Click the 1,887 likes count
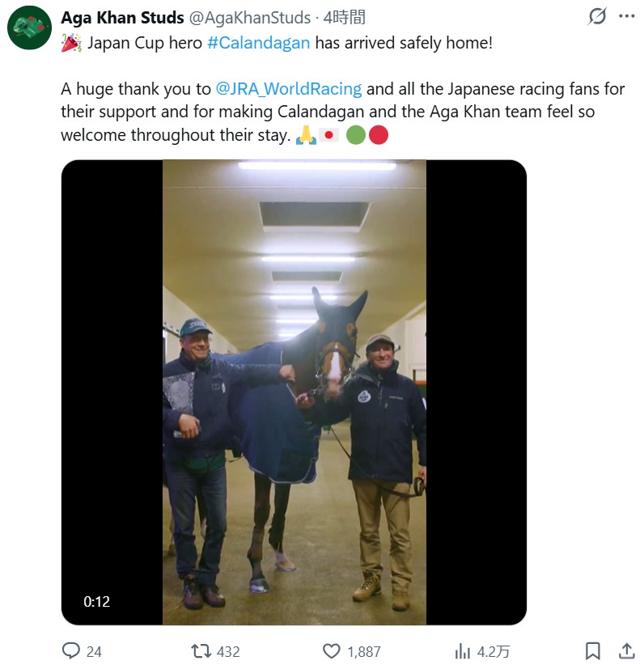 (364, 651)
